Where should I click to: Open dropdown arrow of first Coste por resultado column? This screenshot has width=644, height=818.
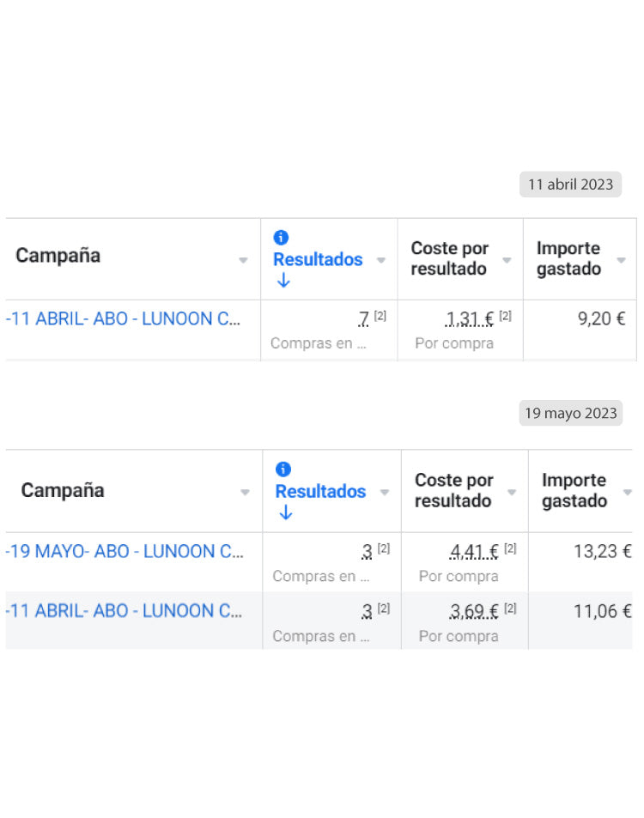507,260
